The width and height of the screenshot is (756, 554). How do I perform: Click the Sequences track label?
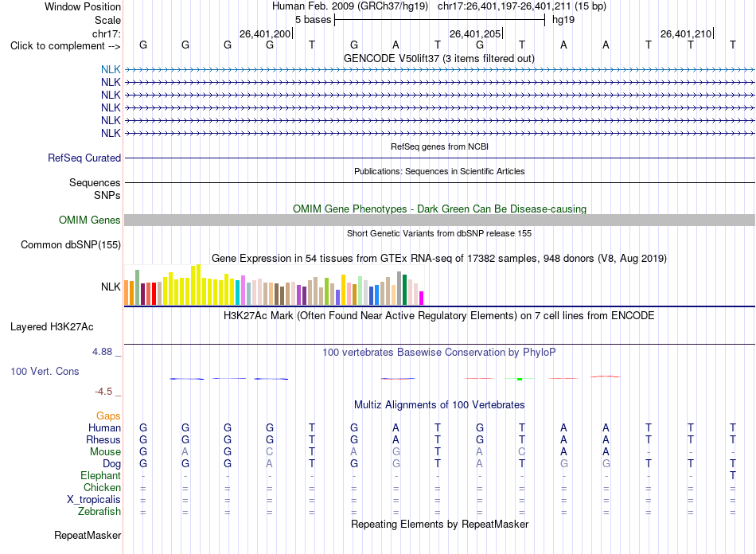point(95,182)
